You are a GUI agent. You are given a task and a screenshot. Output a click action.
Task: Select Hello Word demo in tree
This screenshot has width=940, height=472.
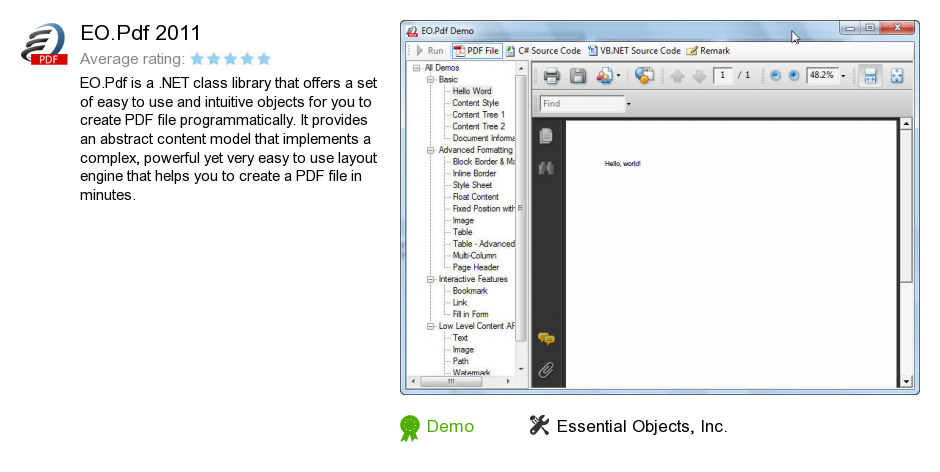[x=472, y=91]
